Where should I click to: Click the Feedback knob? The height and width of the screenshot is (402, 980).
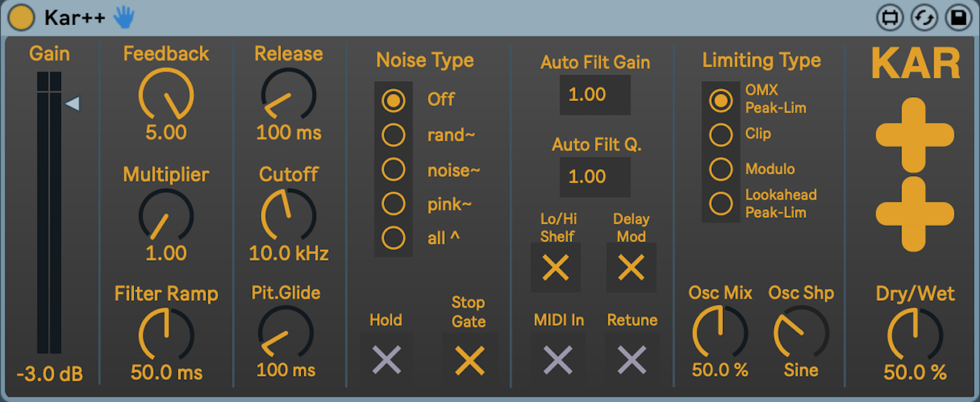[166, 95]
